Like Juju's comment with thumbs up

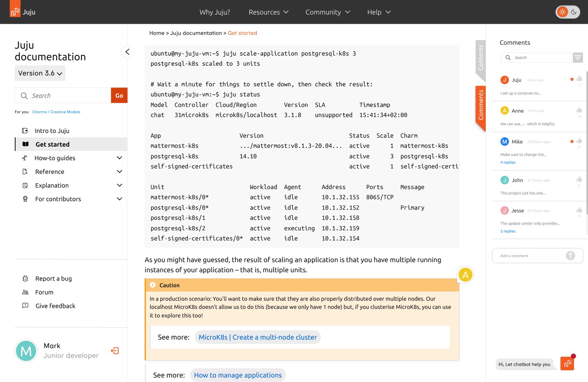(x=579, y=79)
